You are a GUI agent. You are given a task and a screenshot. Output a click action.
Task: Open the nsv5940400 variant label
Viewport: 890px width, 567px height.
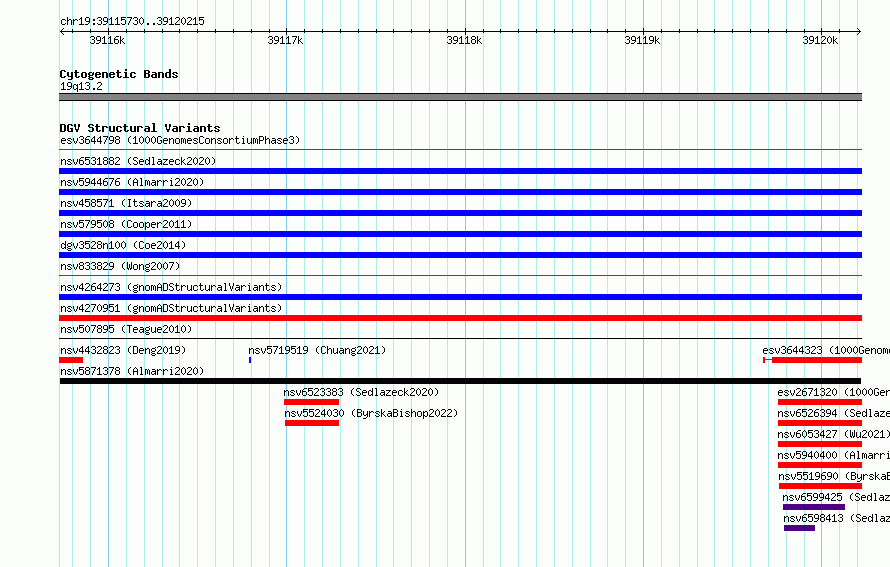tap(834, 455)
